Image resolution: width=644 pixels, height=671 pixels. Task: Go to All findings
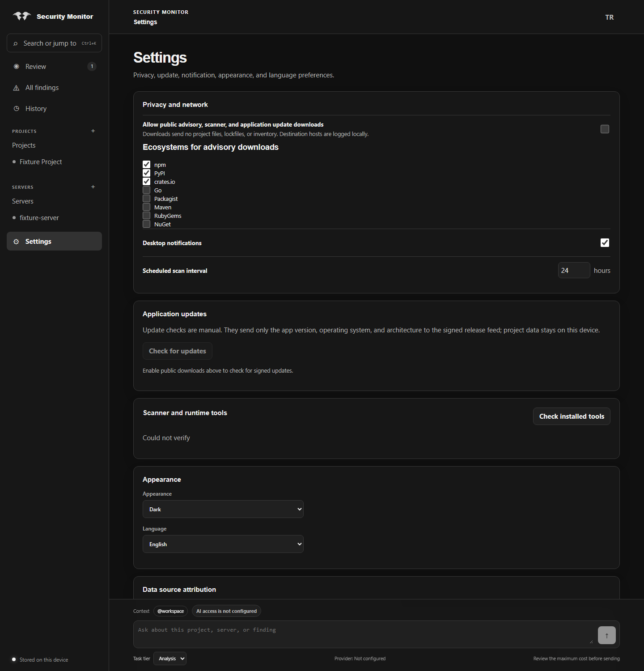click(54, 88)
